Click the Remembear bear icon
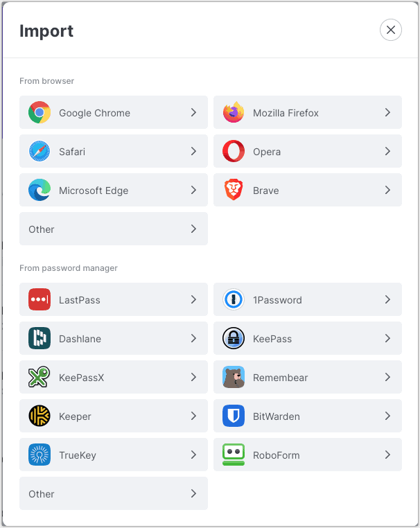 (234, 377)
